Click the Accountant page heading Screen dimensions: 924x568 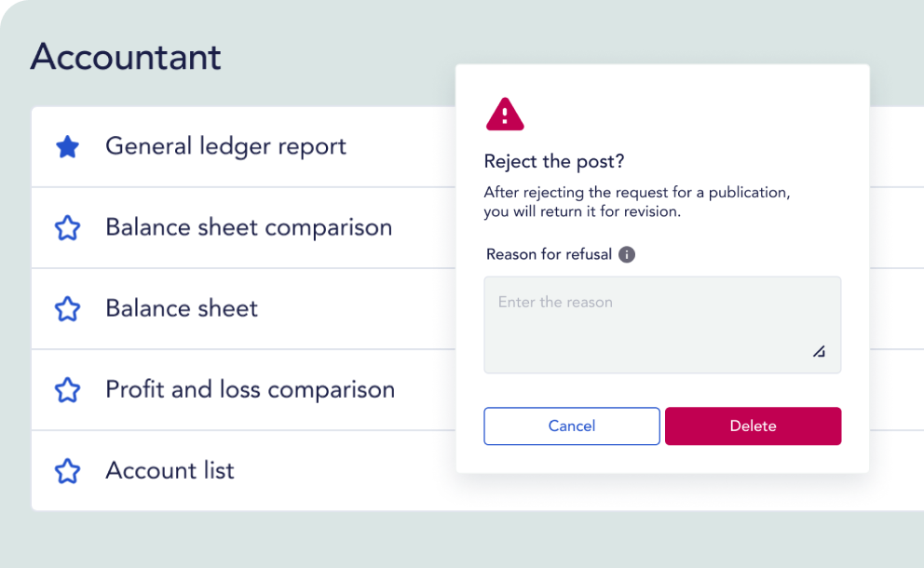tap(126, 57)
